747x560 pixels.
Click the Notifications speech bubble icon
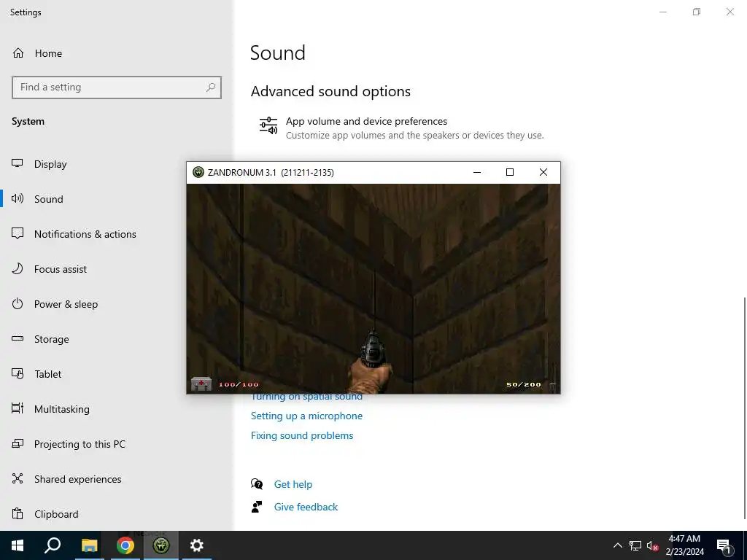pyautogui.click(x=18, y=233)
